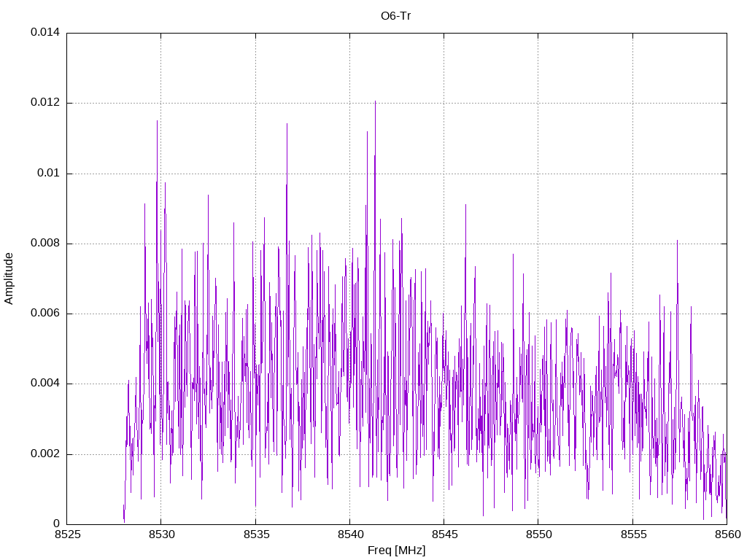
Task: Click the y-axis tick label 0.006
Action: click(x=45, y=314)
